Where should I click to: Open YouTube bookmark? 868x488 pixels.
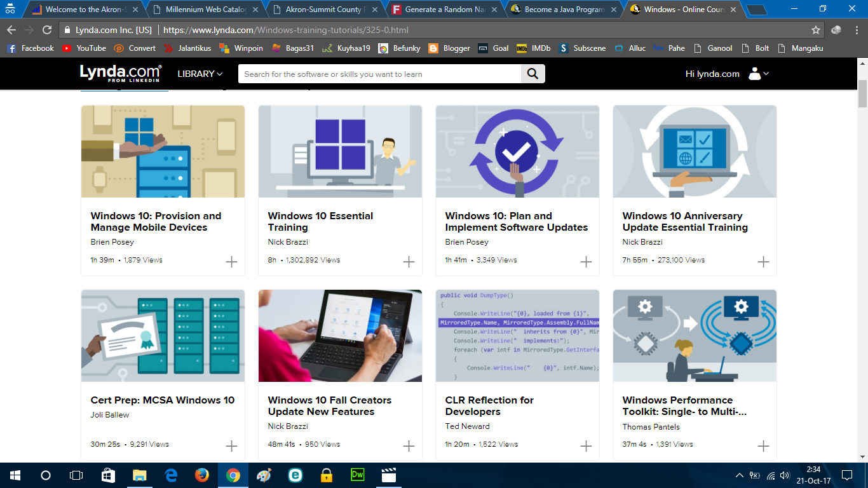(84, 48)
